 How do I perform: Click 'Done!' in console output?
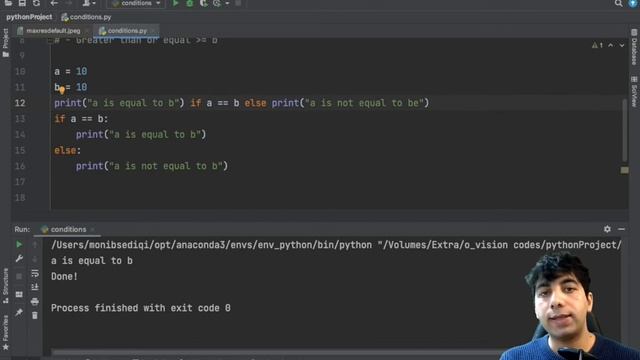coord(64,277)
